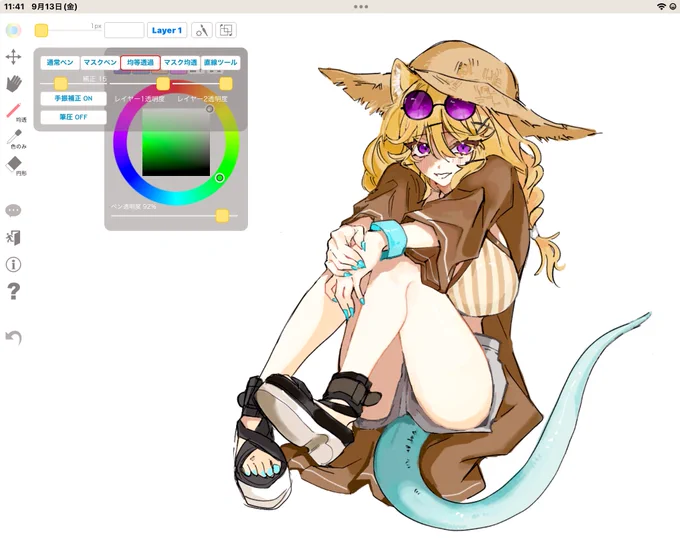Click the 11:41 clock in status bar
Screen dimensions: 680x542
14,7
